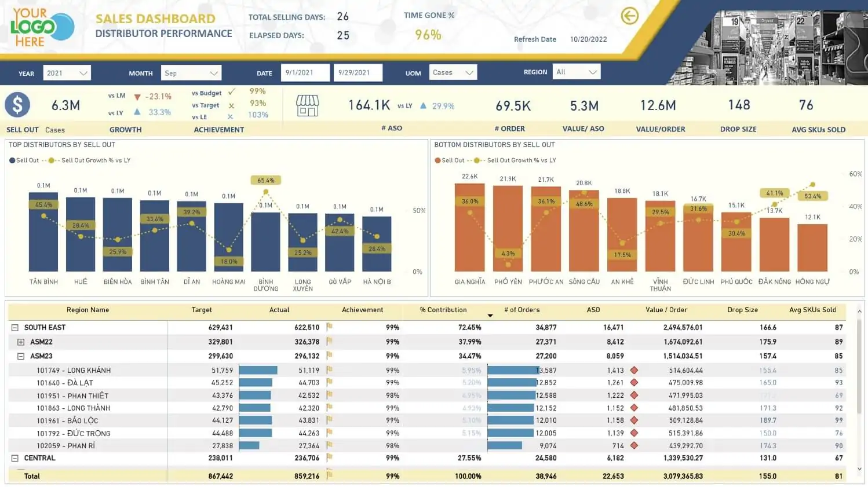This screenshot has width=868, height=487.
Task: Click the 101951 - PHAN THIẾT row
Action: coord(427,396)
